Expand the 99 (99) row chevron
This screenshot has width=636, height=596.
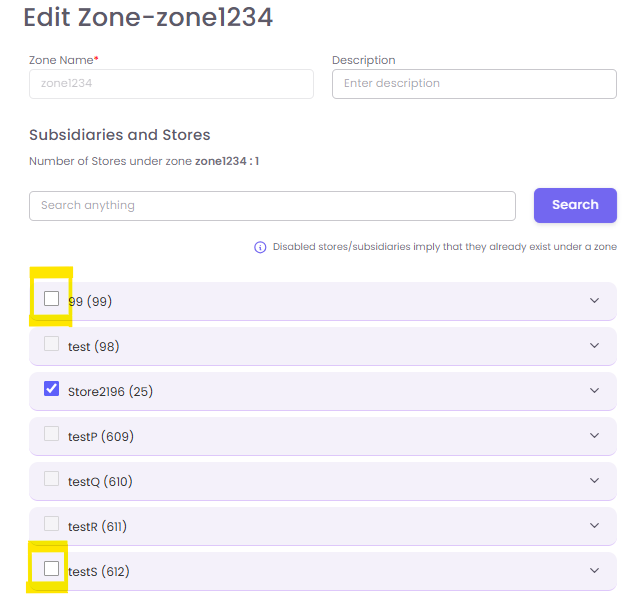pos(595,301)
